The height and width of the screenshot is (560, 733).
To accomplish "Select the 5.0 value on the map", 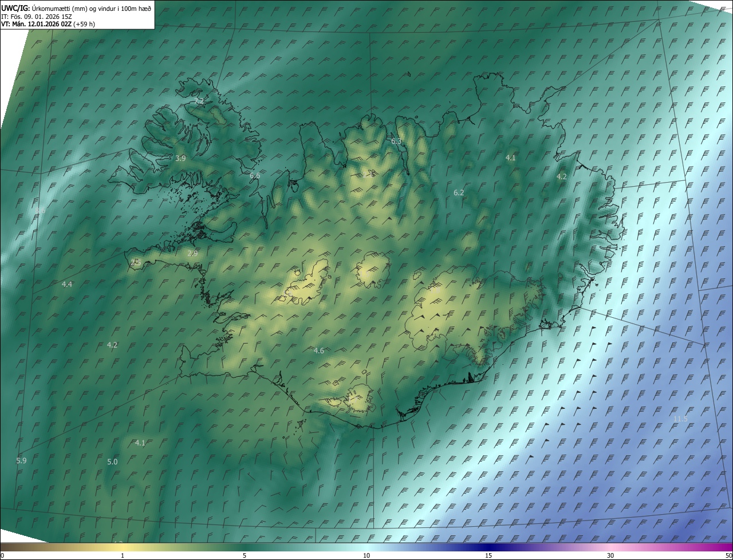I will point(112,462).
